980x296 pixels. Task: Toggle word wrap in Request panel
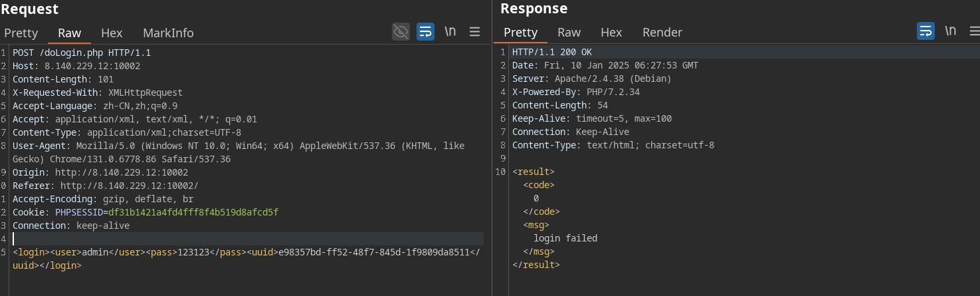click(x=425, y=31)
